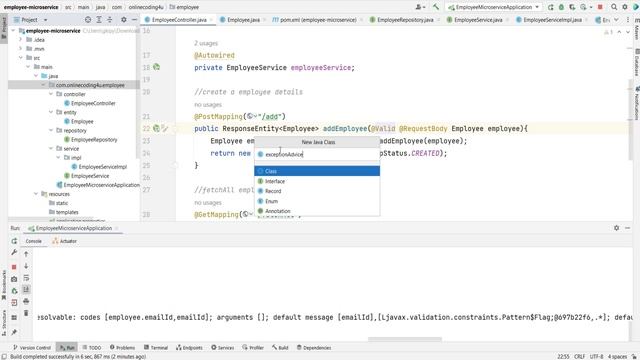
Task: Collapse the service package
Action: [51, 148]
